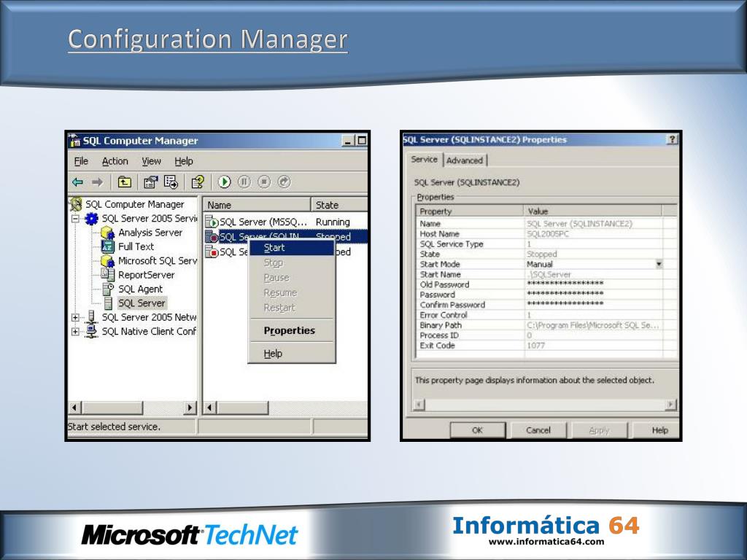Screen dimensions: 747x560
Task: Click the Analysis Server tree icon
Action: [x=108, y=233]
